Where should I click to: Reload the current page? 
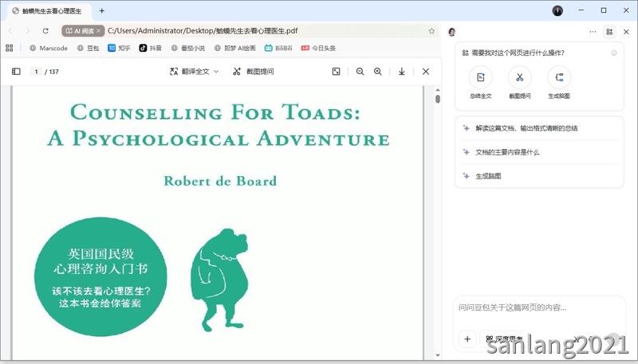pyautogui.click(x=45, y=31)
